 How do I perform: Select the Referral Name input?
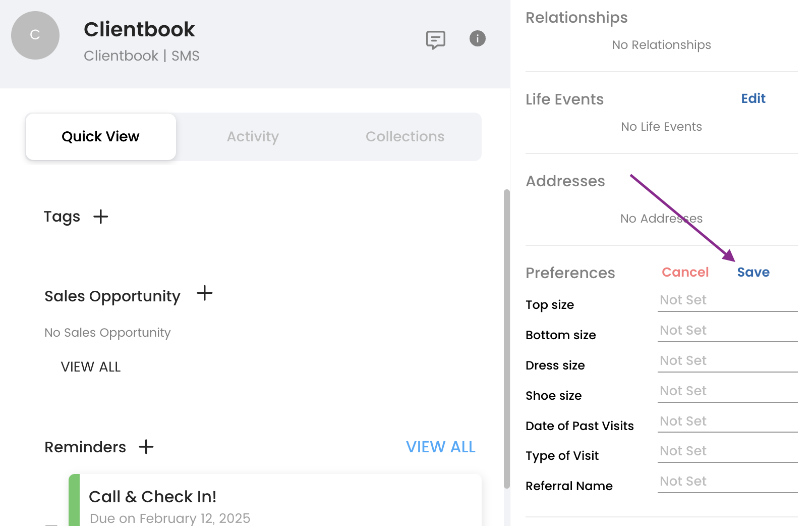click(727, 482)
